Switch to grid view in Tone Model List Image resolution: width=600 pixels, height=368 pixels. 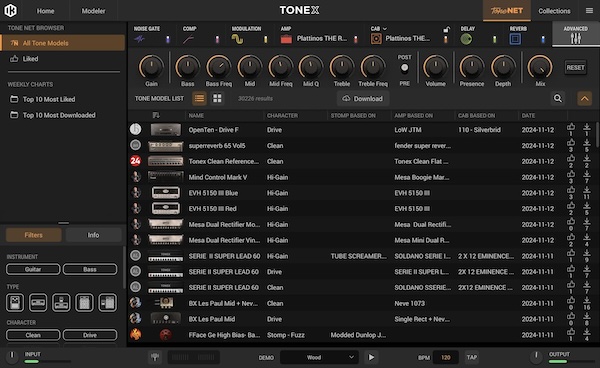217,98
